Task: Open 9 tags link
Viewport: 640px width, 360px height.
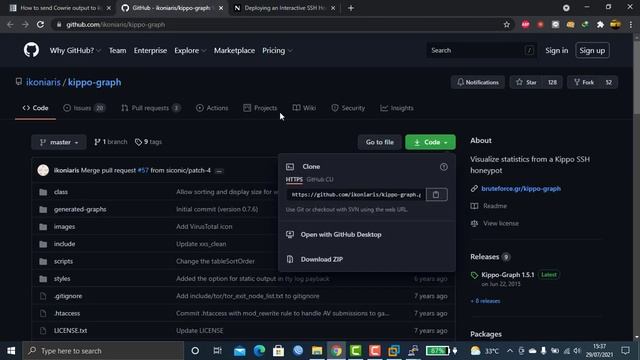Action: [x=149, y=142]
